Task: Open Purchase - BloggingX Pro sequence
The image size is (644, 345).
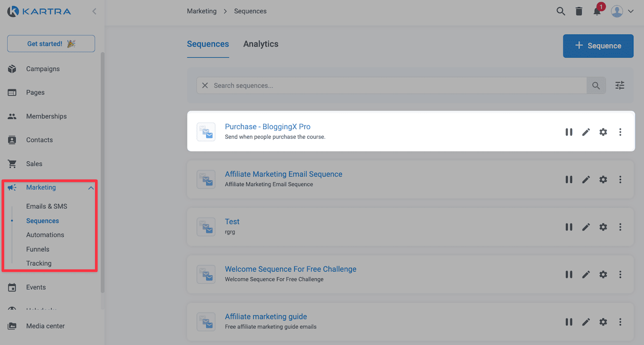Action: [x=268, y=127]
